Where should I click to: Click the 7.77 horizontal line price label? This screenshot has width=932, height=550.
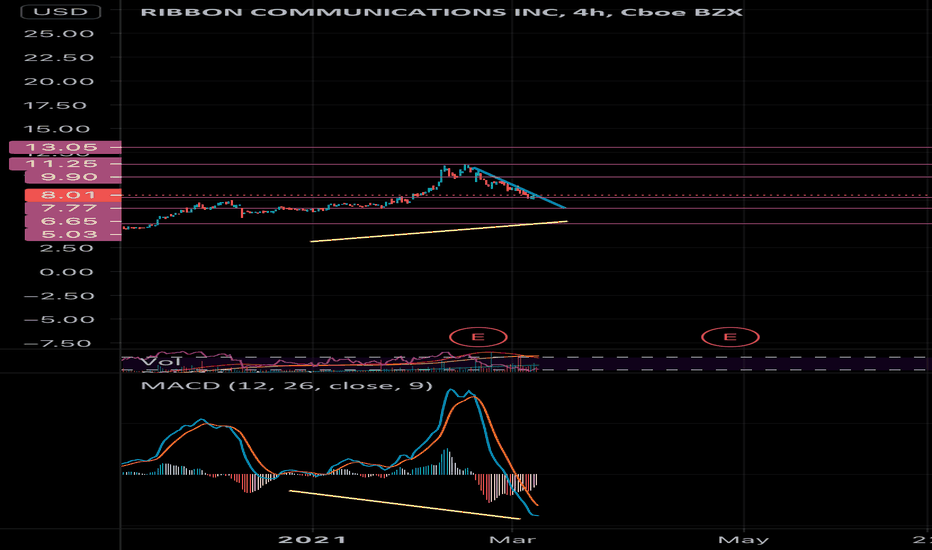73,208
